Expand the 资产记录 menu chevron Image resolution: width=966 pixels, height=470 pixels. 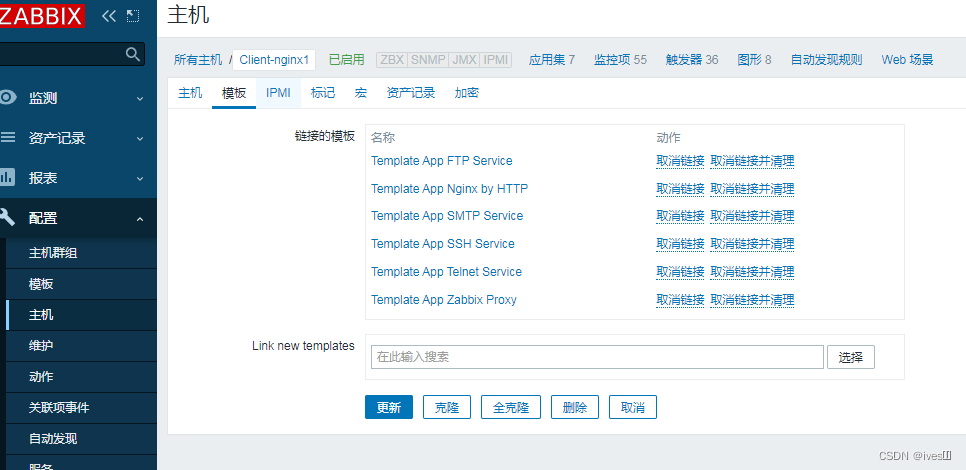(140, 139)
